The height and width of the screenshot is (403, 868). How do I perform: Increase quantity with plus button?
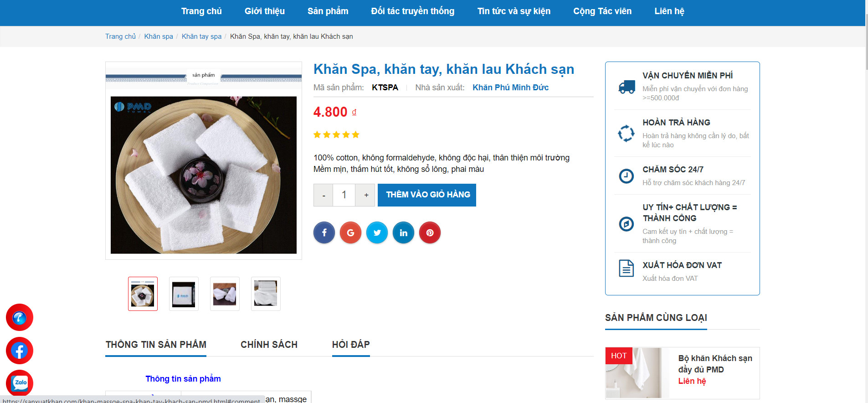(x=365, y=195)
